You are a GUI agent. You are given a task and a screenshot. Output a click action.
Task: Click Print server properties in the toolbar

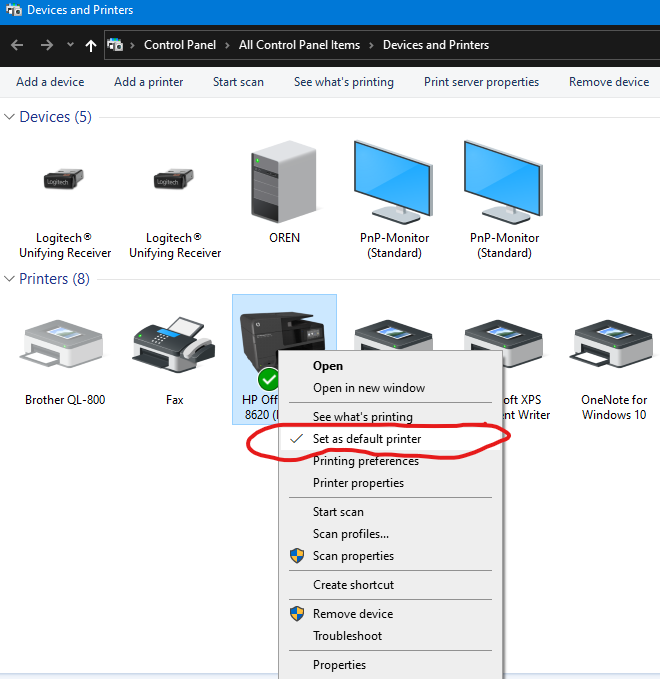click(481, 82)
